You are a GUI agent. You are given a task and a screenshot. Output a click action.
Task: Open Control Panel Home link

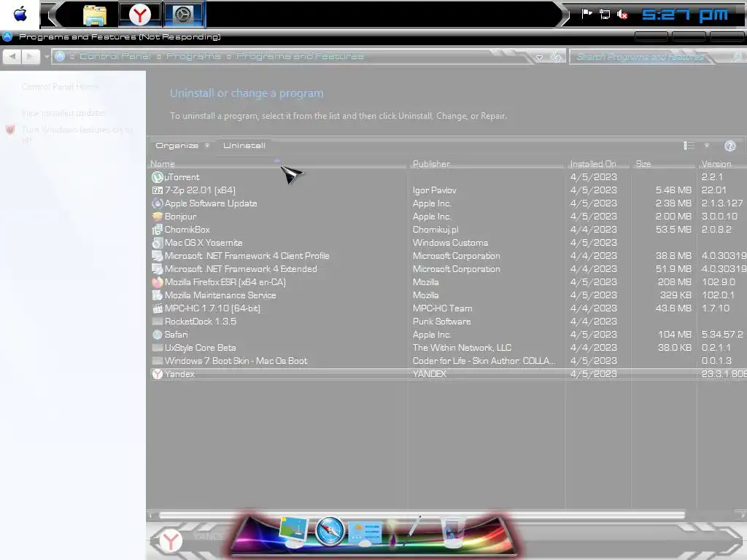(61, 87)
